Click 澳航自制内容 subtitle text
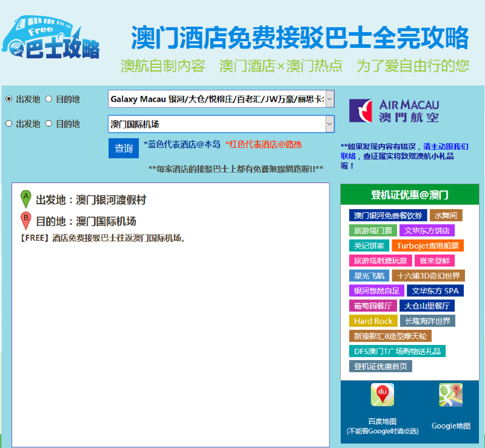Screen dimensions: 485x448 tap(163, 66)
